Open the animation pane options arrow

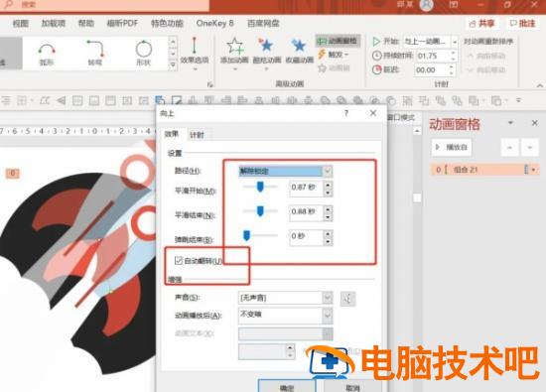tap(510, 123)
